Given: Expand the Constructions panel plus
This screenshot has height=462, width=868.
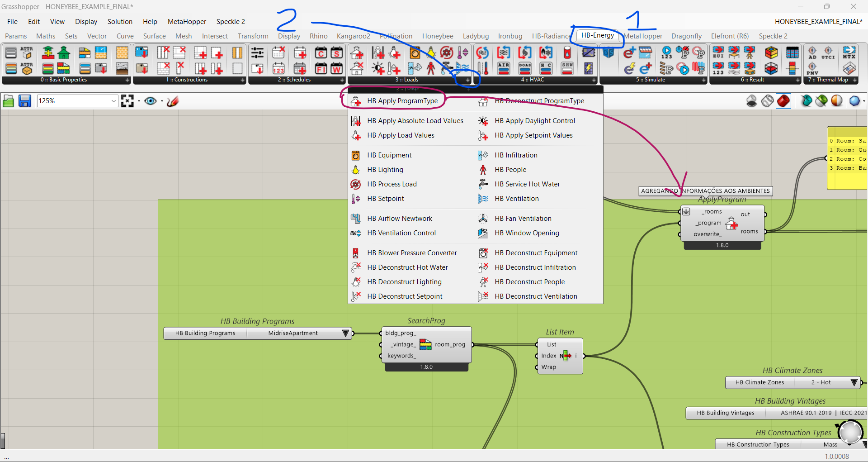Looking at the screenshot, I should point(242,80).
